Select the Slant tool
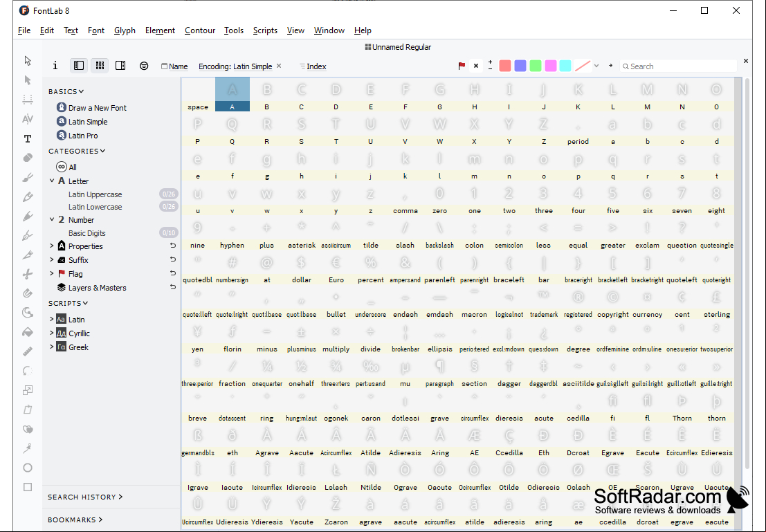766x532 pixels. pos(28,410)
